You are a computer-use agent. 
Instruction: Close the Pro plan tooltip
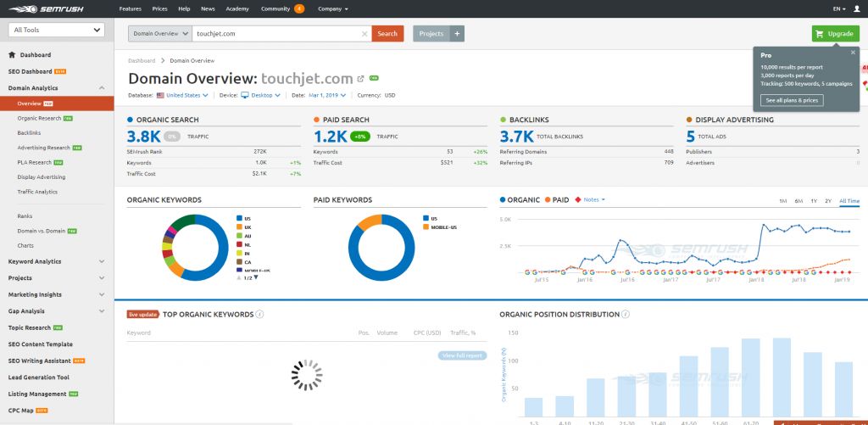[853, 53]
